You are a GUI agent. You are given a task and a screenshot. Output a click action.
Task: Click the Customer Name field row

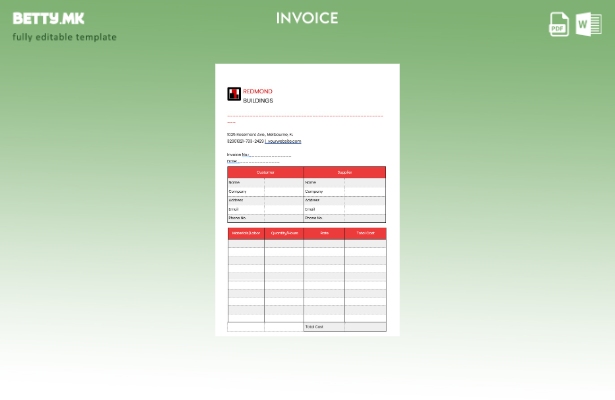point(265,182)
